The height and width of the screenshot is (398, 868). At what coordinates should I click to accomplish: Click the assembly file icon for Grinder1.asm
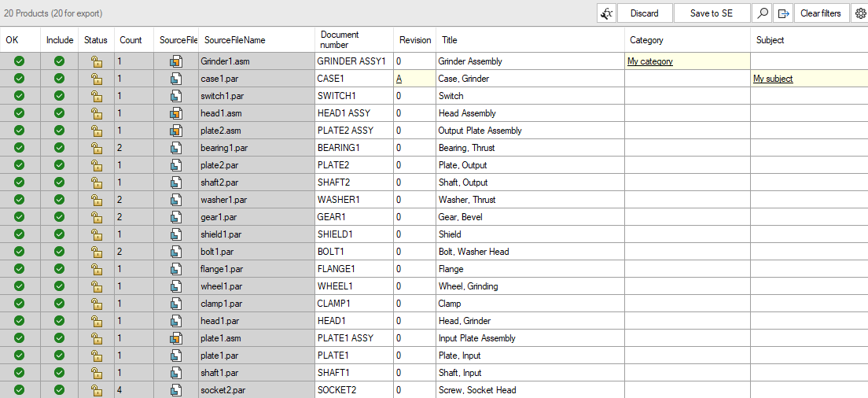(176, 61)
